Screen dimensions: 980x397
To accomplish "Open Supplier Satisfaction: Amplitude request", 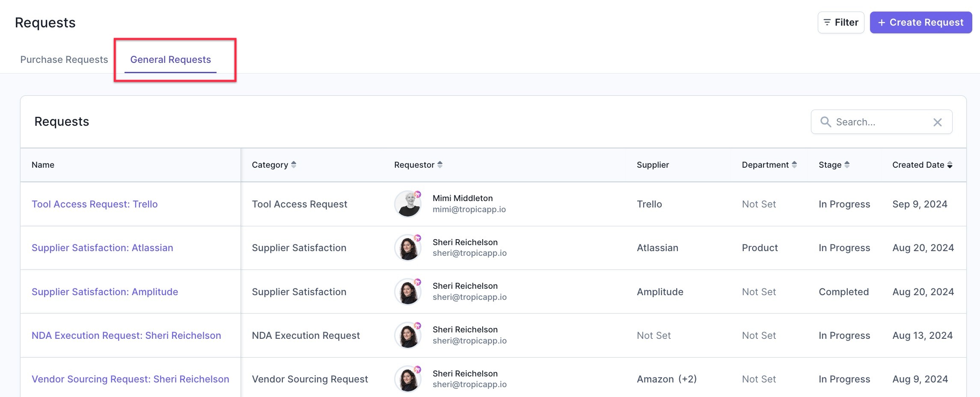I will click(x=105, y=292).
